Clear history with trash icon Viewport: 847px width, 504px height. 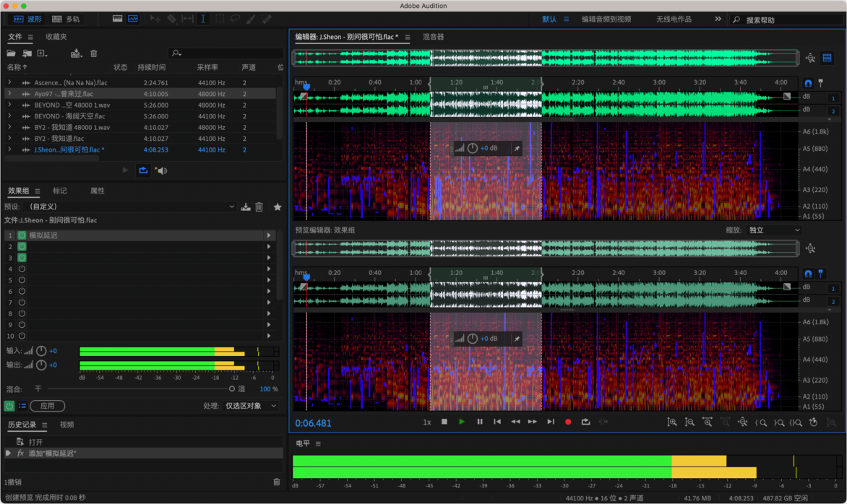point(277,482)
